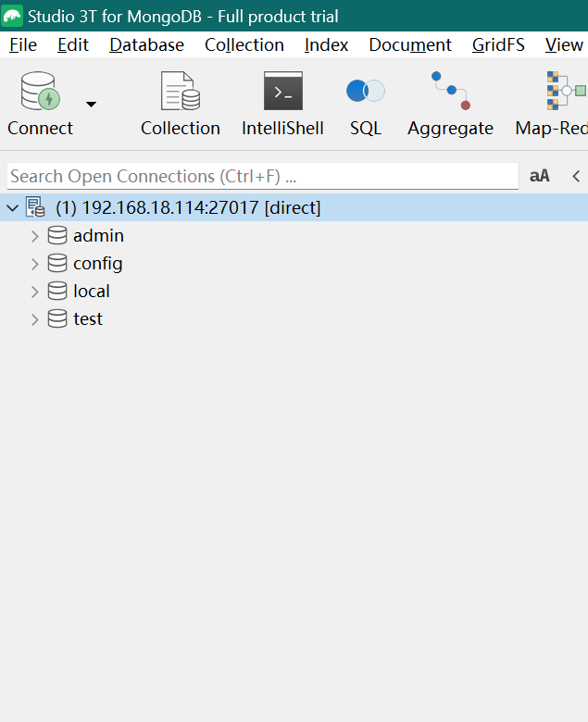Open the Collection menu
Image resolution: width=588 pixels, height=722 pixels.
(x=244, y=44)
